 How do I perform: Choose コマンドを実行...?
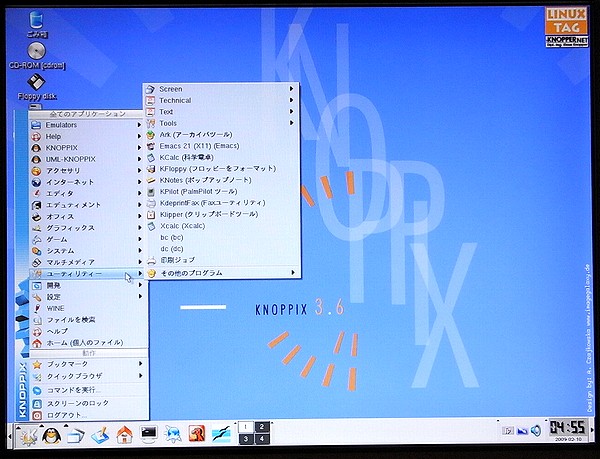click(x=87, y=390)
